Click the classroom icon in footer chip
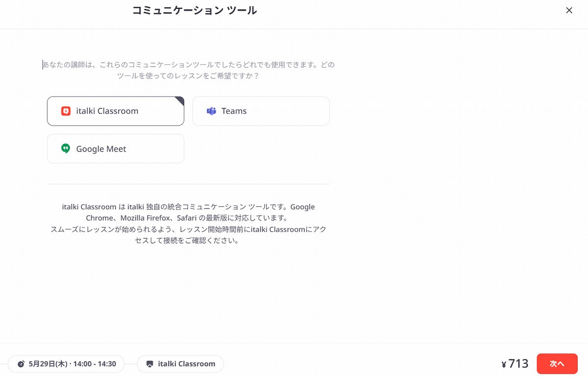This screenshot has width=588, height=377. [150, 364]
